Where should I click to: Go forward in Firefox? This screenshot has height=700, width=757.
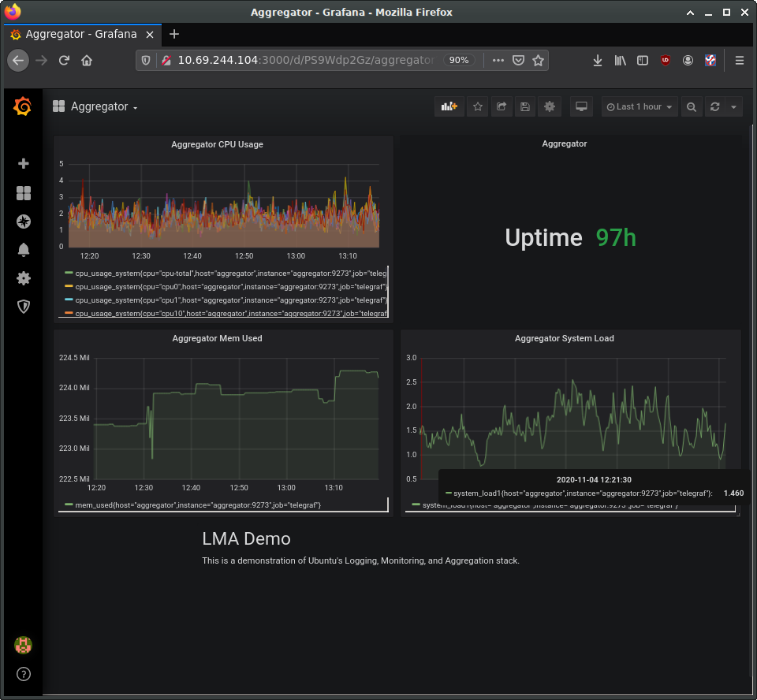coord(42,61)
